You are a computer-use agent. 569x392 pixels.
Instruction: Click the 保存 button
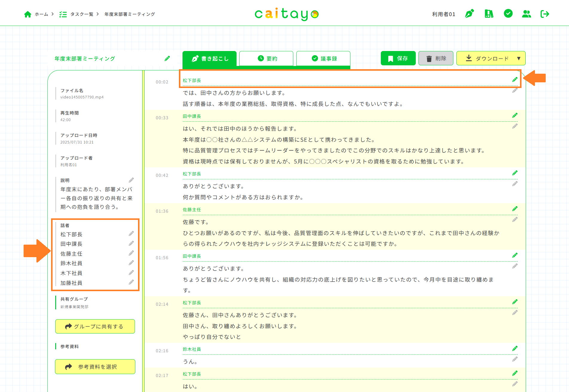(398, 58)
